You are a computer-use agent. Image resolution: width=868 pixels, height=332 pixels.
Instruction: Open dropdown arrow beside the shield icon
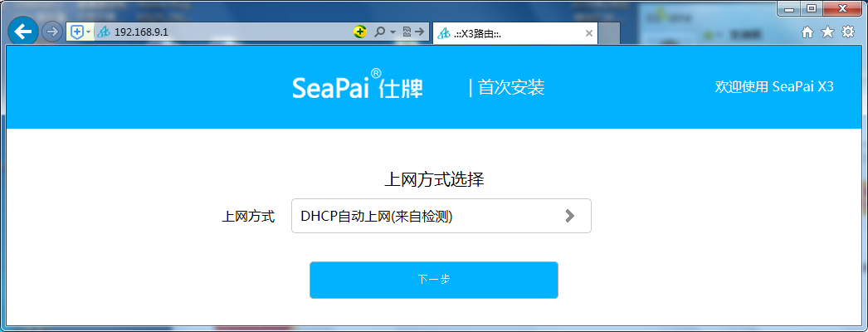[x=88, y=32]
